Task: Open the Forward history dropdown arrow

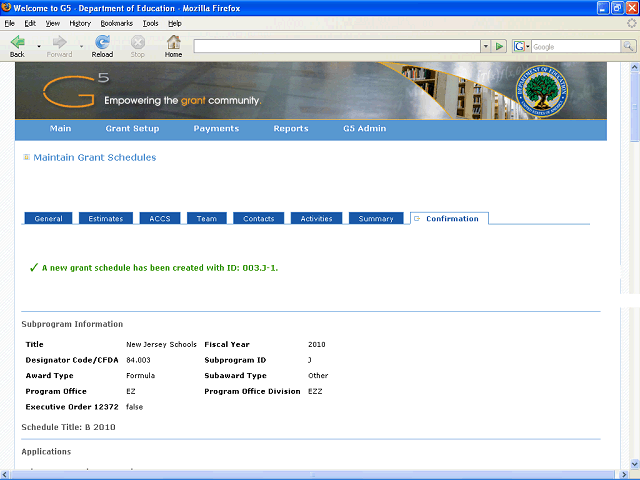Action: pos(81,47)
